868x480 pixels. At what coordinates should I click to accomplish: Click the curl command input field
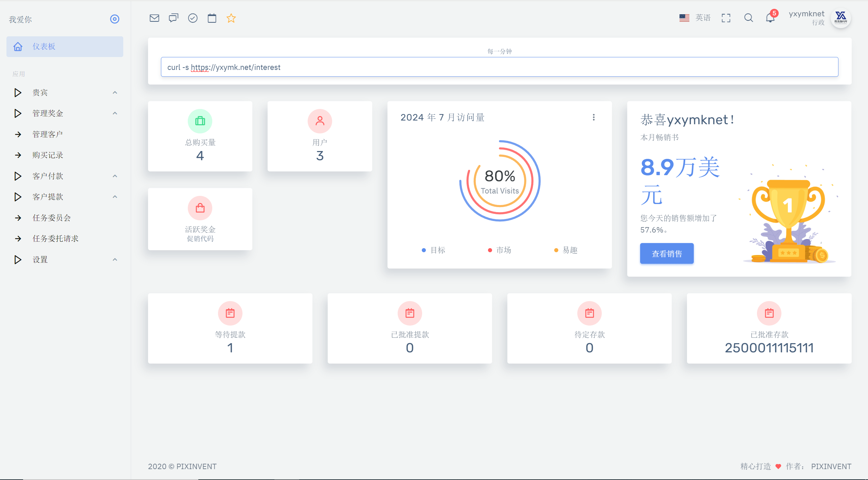click(499, 67)
